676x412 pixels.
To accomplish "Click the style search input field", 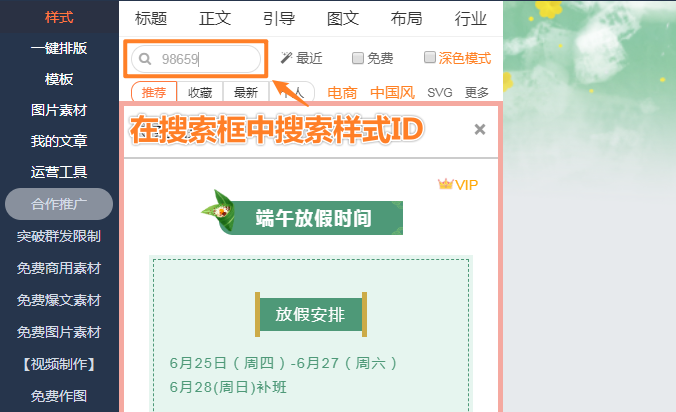I will tap(196, 59).
